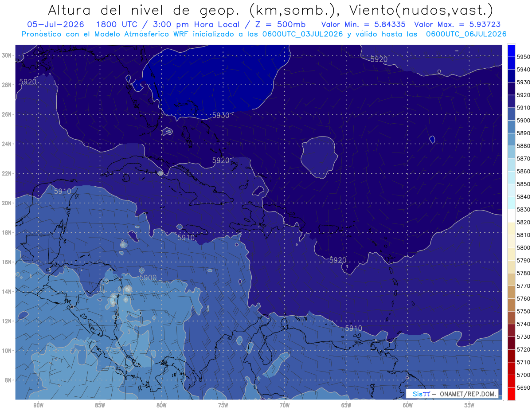Screen dimensions: 532x411
Task: Click the 20N latitude axis label
Action: (7, 203)
